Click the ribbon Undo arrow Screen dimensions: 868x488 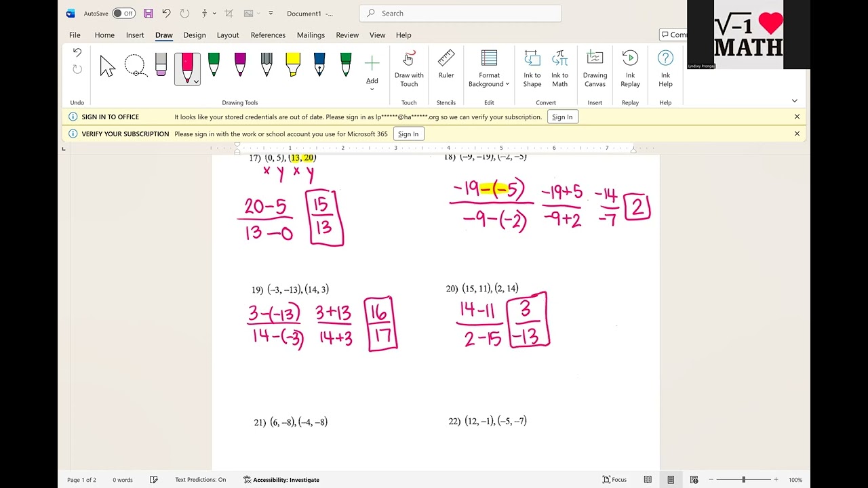coord(77,53)
